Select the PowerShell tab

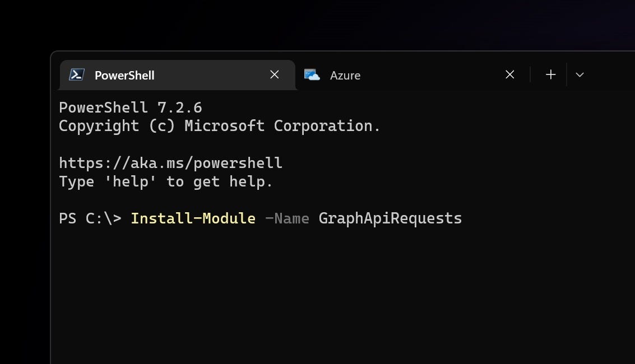[x=126, y=75]
